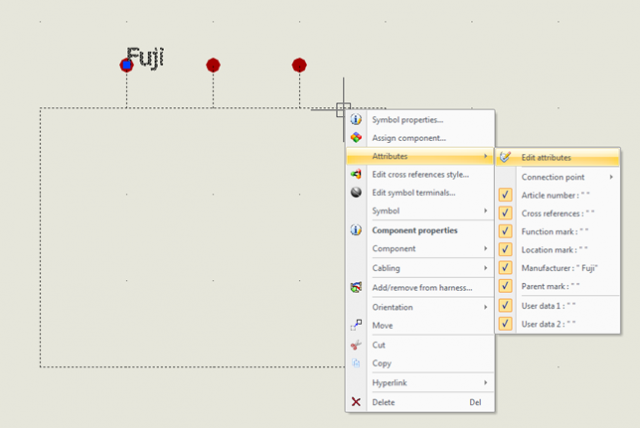Uncheck the Function mark attribute checkbox
The width and height of the screenshot is (640, 428).
505,231
